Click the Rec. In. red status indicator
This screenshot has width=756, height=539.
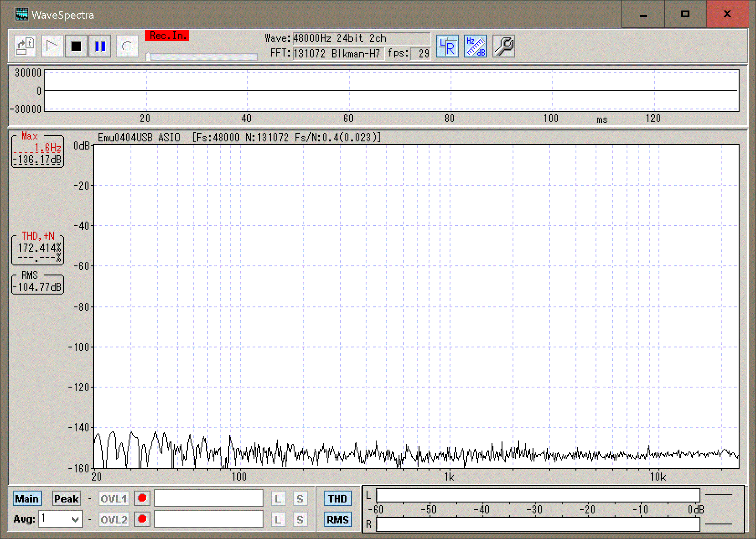[167, 36]
